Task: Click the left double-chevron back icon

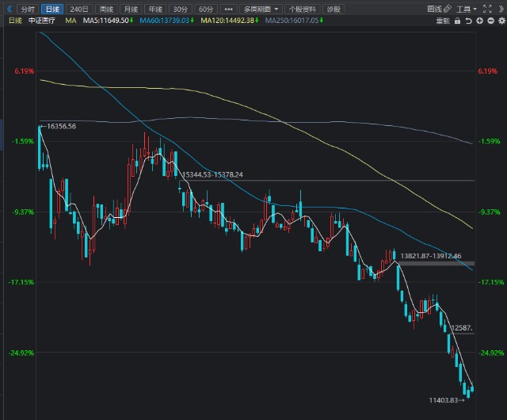Action: [10, 9]
